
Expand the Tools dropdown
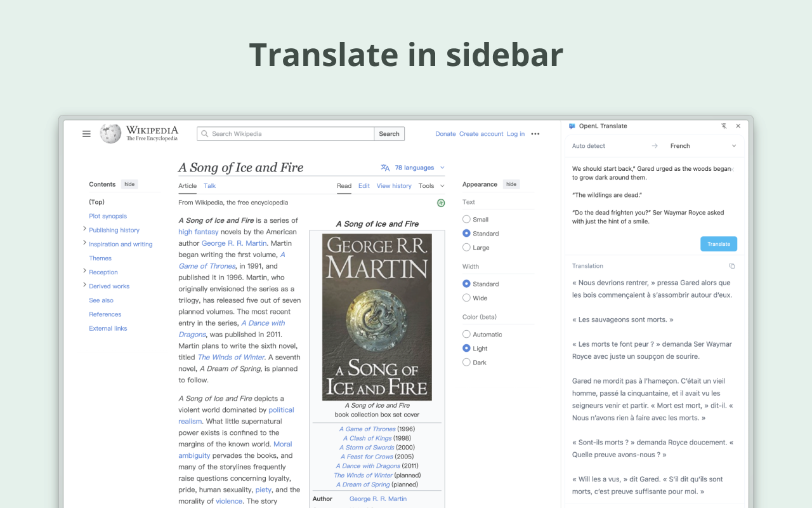[x=431, y=185]
